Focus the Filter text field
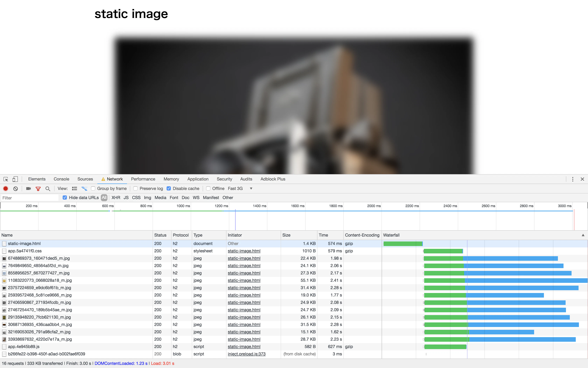This screenshot has width=588, height=368. (30, 198)
